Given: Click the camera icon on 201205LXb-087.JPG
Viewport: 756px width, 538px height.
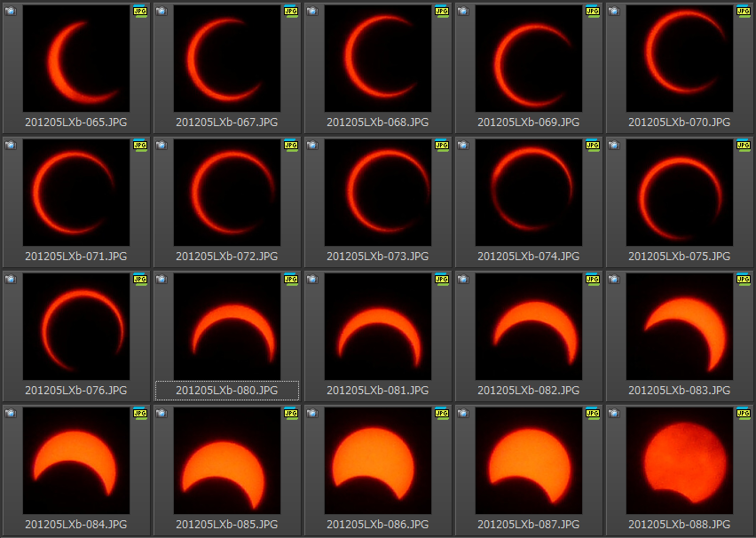Looking at the screenshot, I should pyautogui.click(x=463, y=413).
